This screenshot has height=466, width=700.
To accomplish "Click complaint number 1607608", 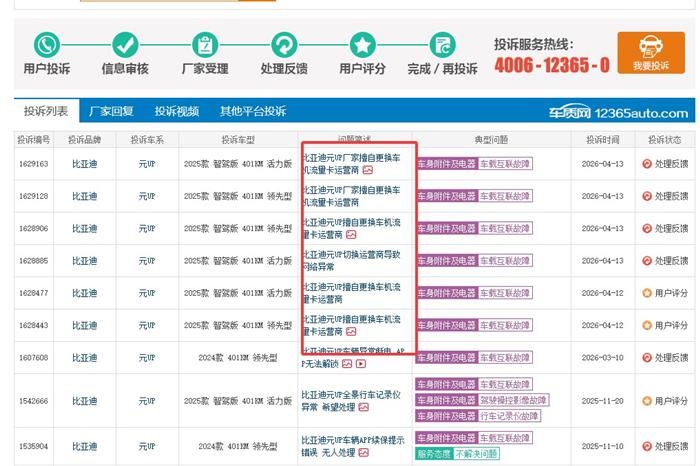I will click(x=33, y=358).
